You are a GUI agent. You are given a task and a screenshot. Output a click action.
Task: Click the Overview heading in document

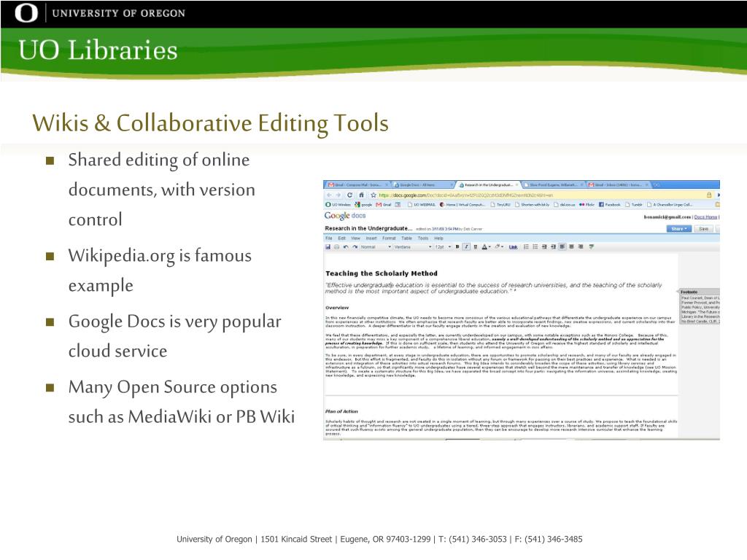click(x=337, y=308)
